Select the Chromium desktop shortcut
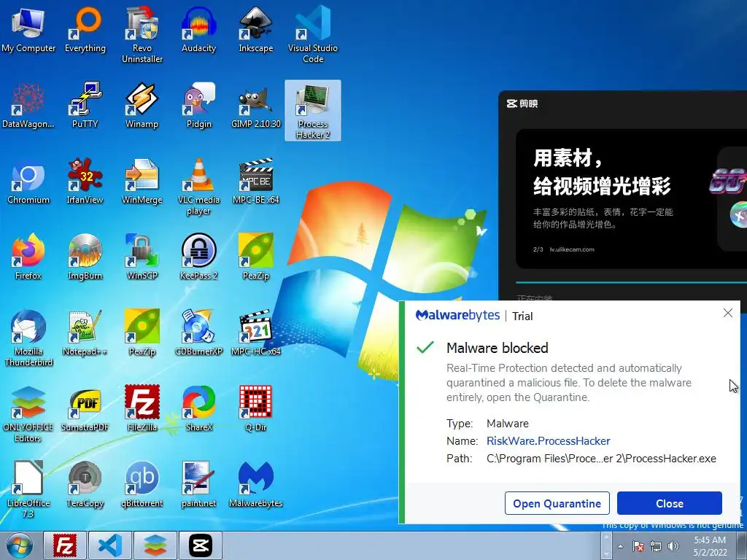747x560 pixels. point(28,181)
